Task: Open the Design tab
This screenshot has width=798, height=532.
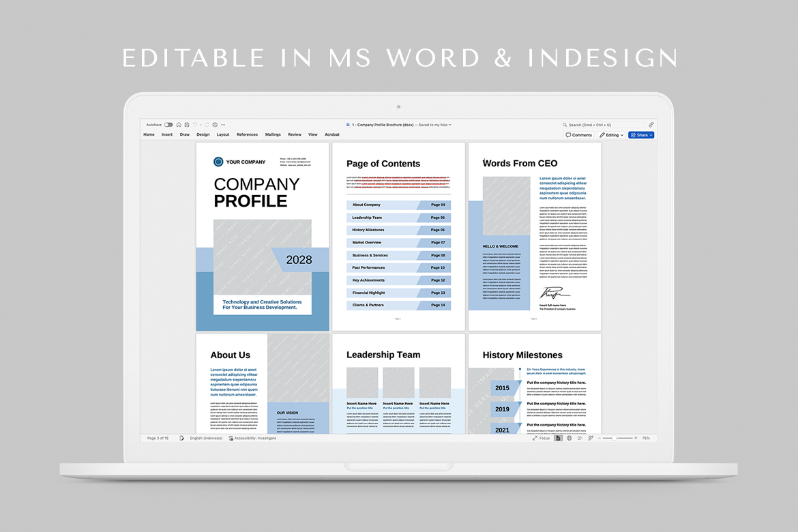Action: coord(203,135)
